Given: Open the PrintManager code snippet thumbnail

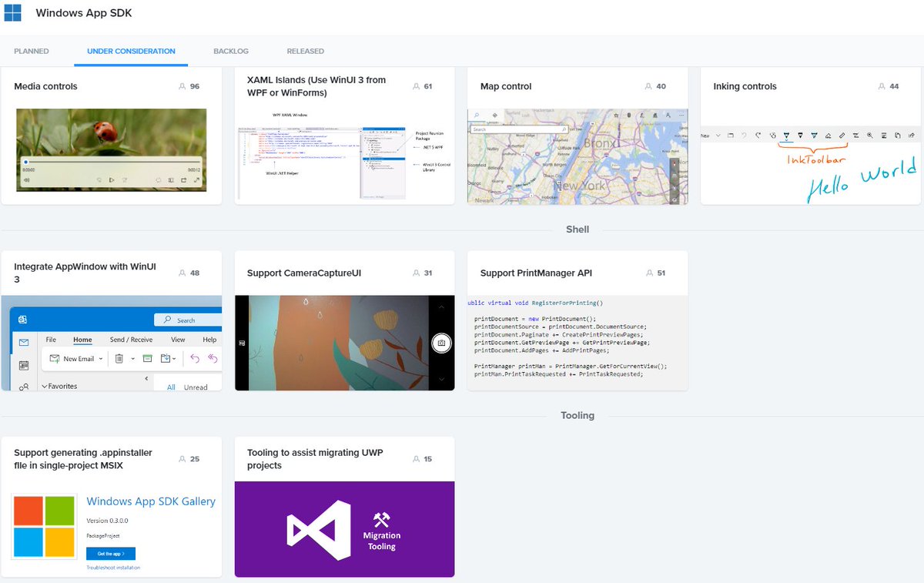Looking at the screenshot, I should click(577, 343).
